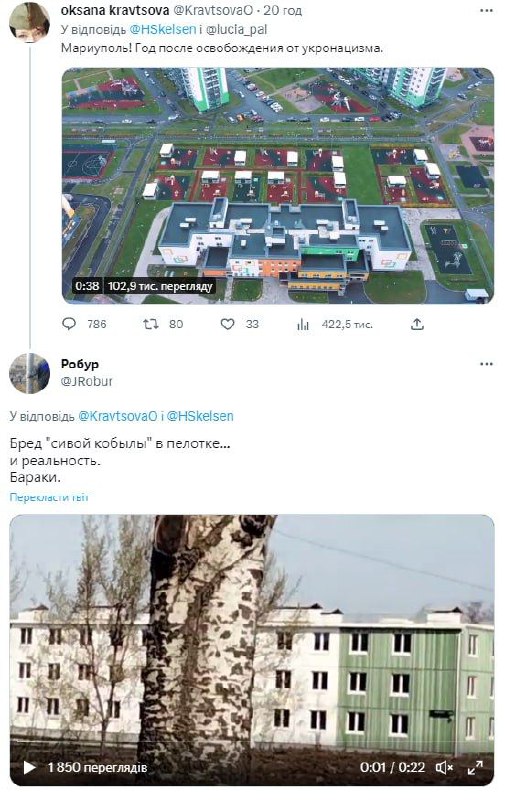Open more options menu for Робур tweet

tap(486, 364)
